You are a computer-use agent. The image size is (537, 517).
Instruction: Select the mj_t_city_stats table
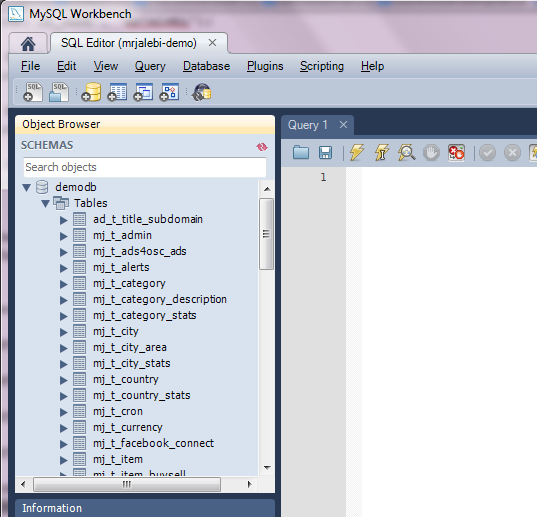coord(132,364)
